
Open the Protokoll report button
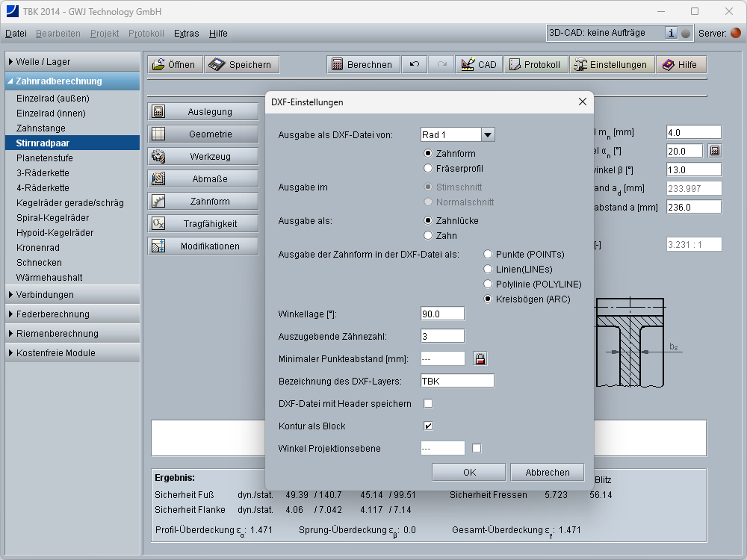coord(535,65)
